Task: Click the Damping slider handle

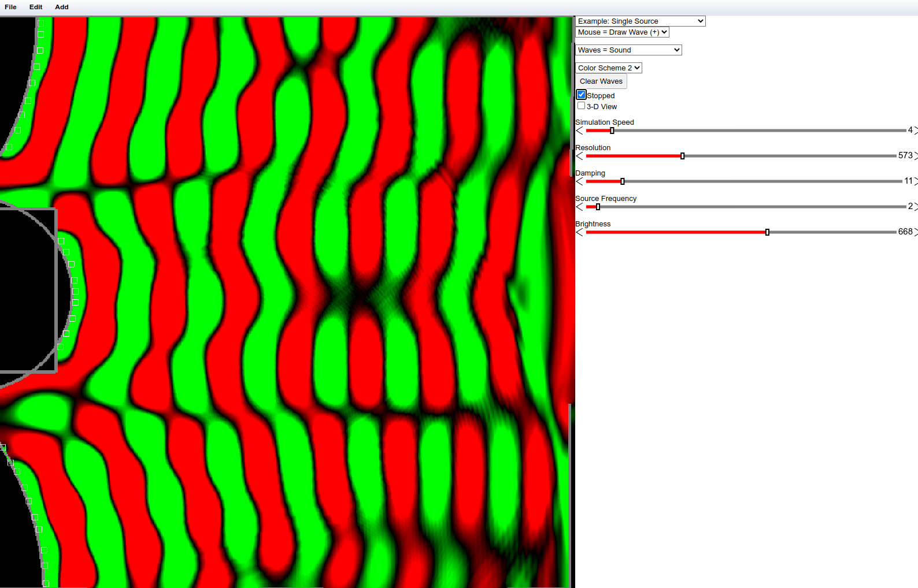Action: [623, 181]
